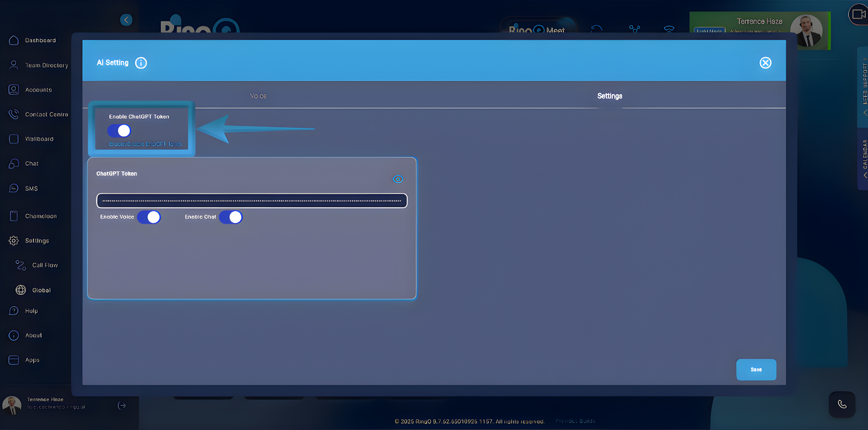Screen dimensions: 868x430
Task: Open the Contact Centre section
Action: tap(46, 114)
